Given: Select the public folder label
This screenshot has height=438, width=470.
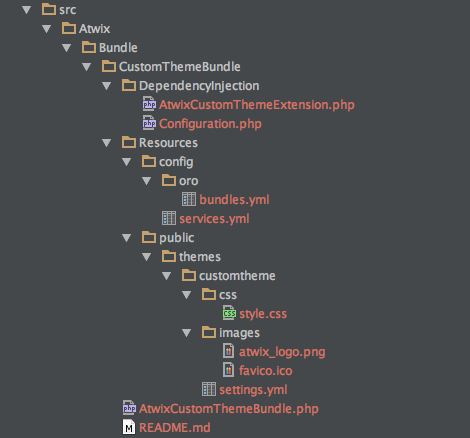Looking at the screenshot, I should click(x=176, y=238).
